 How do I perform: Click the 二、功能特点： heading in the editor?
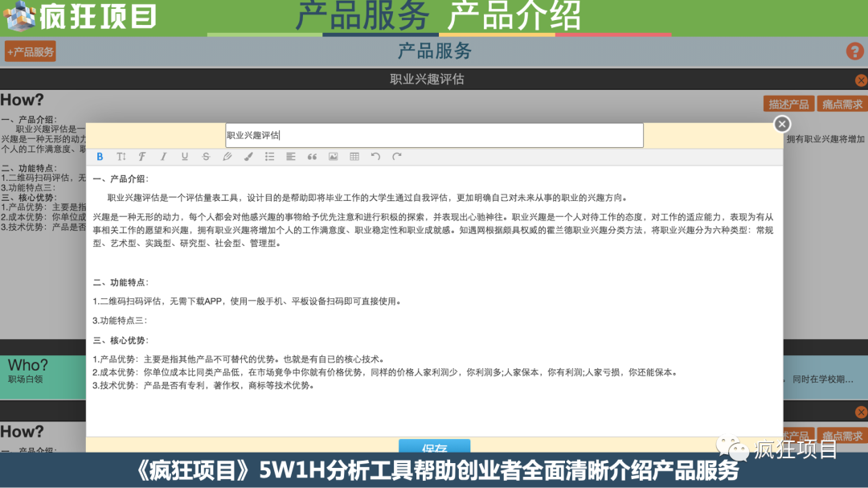point(121,282)
